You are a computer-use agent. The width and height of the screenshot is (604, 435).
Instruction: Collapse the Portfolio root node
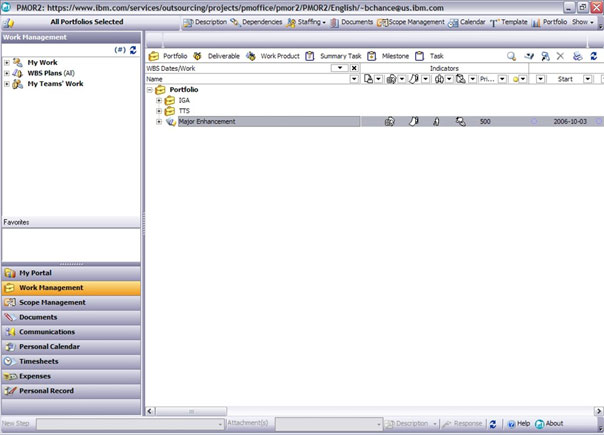tap(150, 90)
